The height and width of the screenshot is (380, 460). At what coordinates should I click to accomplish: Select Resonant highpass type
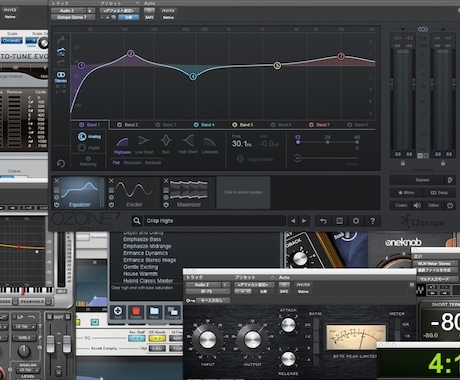pos(133,163)
